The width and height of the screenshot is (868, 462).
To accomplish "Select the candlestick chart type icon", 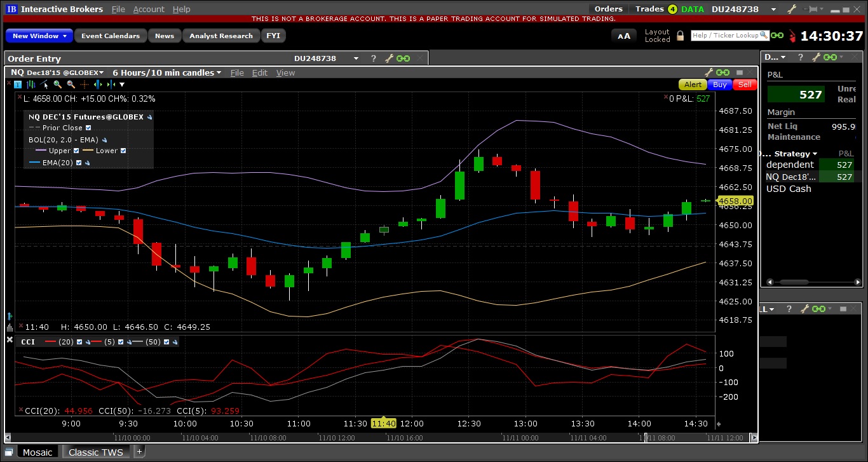I will tap(31, 85).
